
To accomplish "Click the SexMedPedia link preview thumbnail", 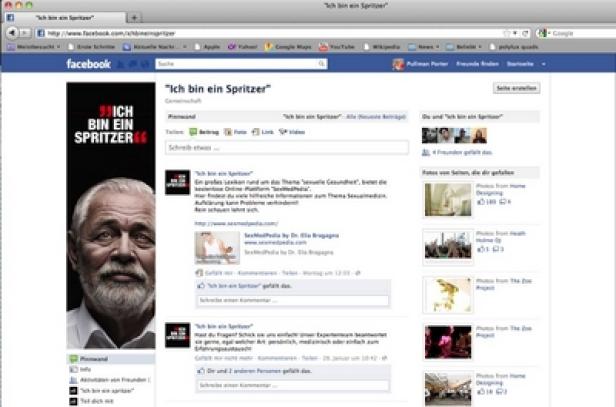I will (x=217, y=248).
